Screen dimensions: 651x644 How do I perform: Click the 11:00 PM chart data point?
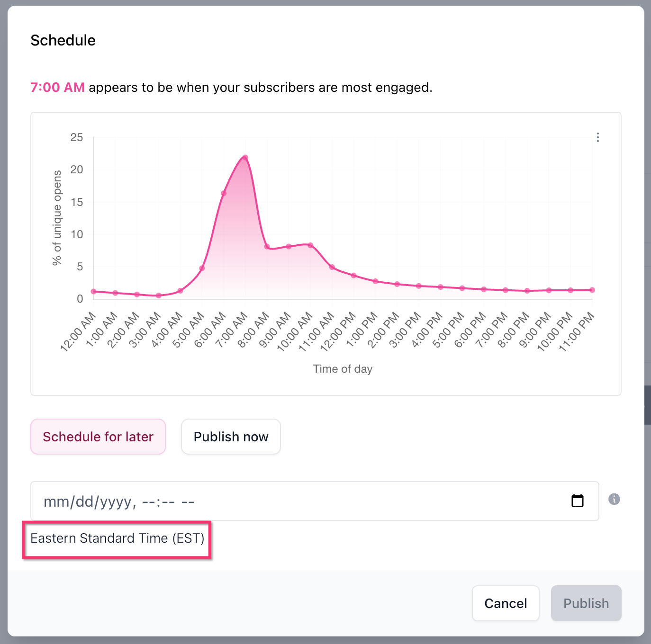click(x=592, y=290)
